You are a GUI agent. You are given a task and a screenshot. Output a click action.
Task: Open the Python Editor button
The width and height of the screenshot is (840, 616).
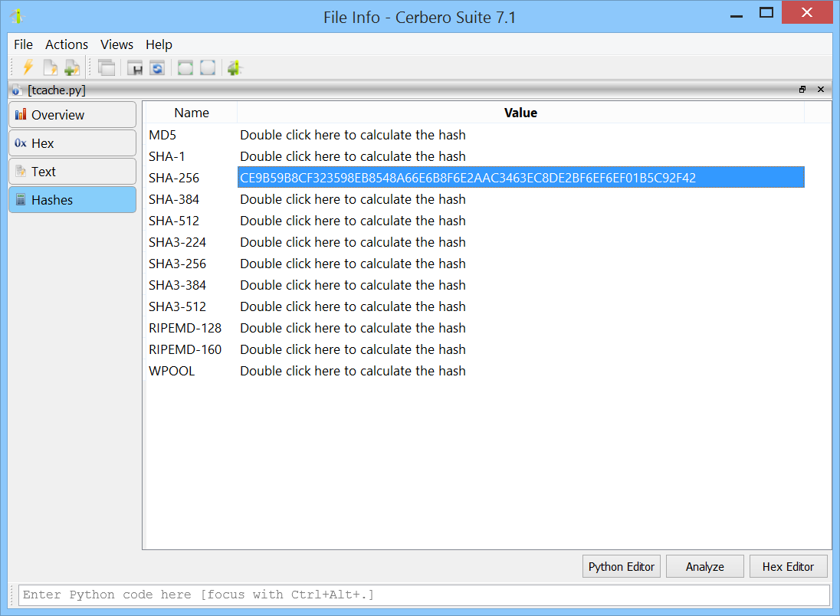coord(622,567)
